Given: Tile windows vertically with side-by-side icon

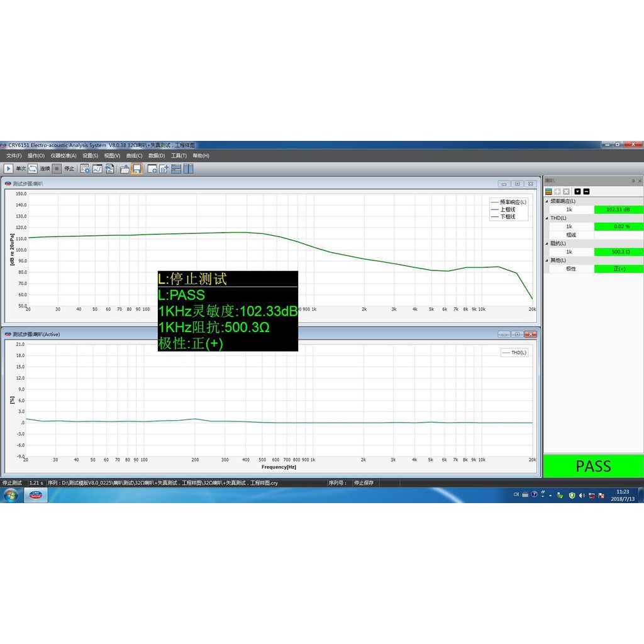Looking at the screenshot, I should coord(188,169).
